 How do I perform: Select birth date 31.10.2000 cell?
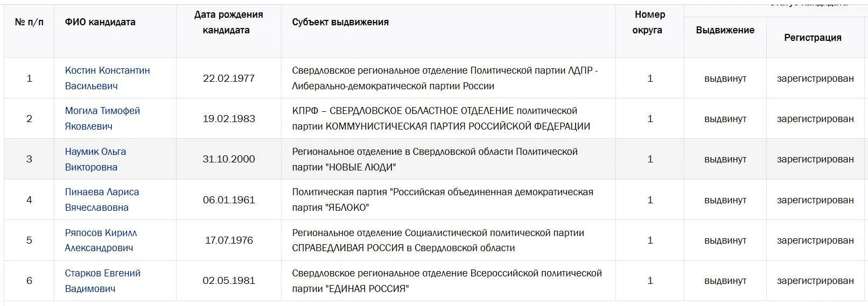pos(229,159)
